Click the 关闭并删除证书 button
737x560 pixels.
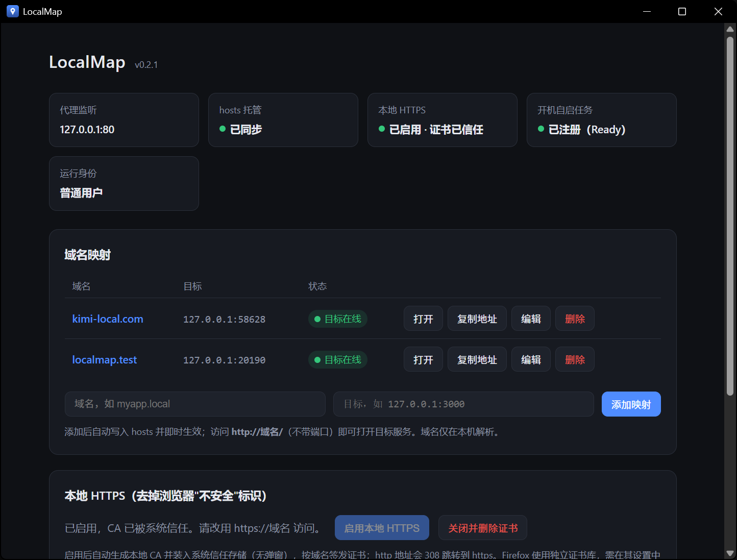pos(483,528)
